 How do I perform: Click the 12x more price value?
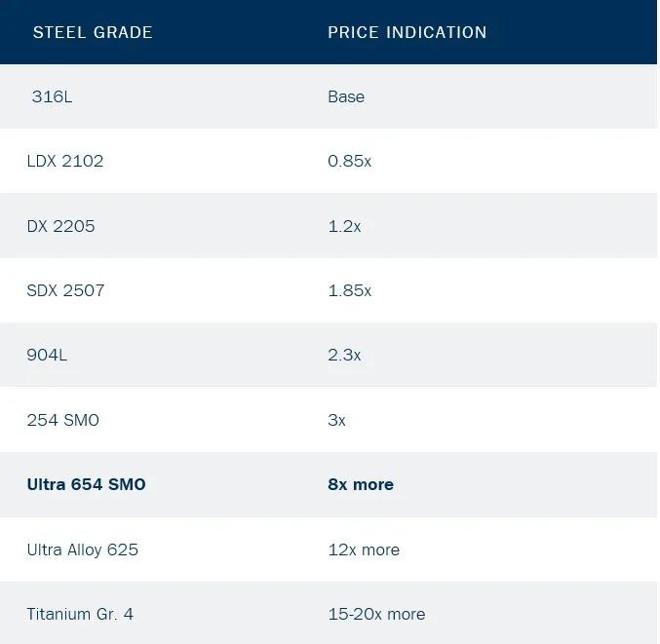click(364, 549)
